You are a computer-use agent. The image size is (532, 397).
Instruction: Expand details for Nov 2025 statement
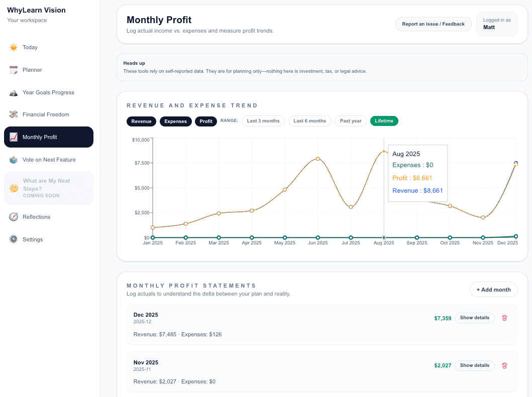[474, 365]
